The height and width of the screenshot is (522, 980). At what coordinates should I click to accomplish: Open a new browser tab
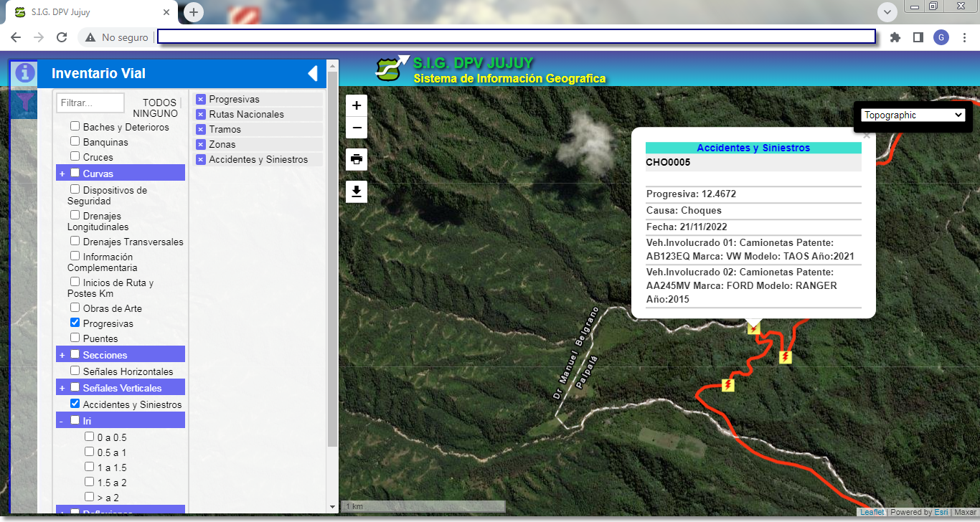pos(194,12)
